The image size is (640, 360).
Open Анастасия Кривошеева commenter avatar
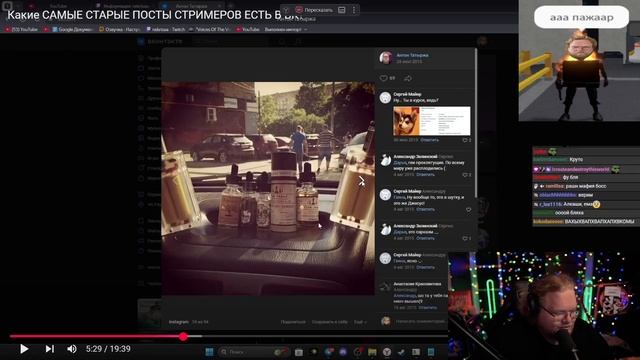(x=385, y=287)
